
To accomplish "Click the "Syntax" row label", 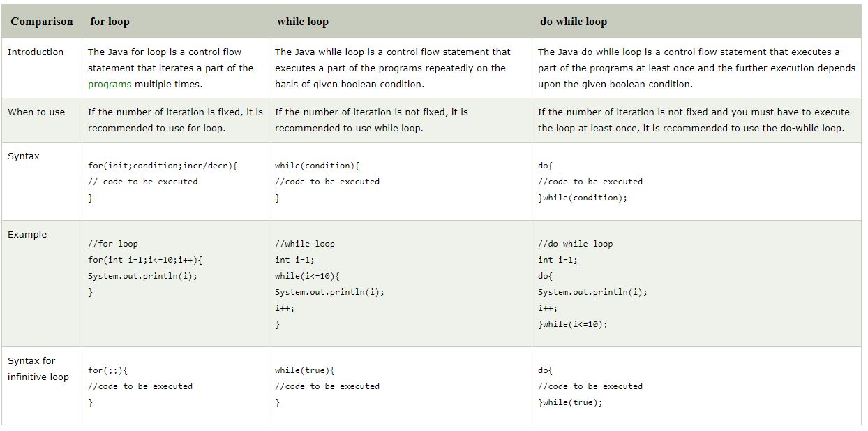I will click(x=24, y=156).
